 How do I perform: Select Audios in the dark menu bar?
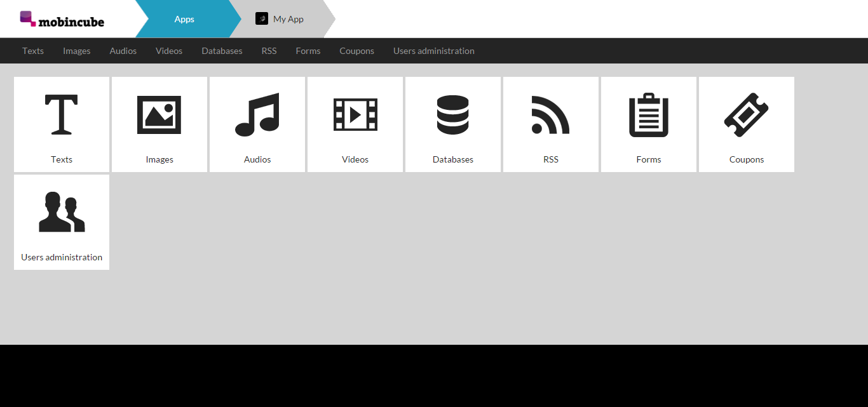click(123, 51)
